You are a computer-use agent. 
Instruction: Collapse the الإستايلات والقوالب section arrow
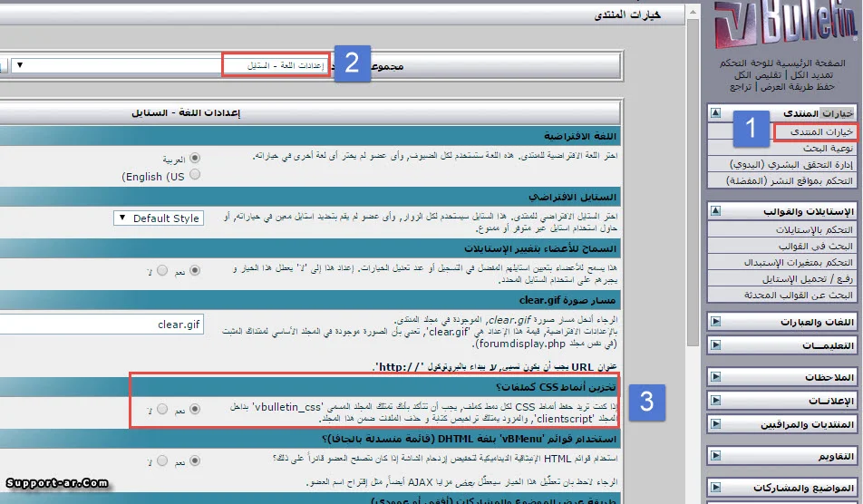715,211
